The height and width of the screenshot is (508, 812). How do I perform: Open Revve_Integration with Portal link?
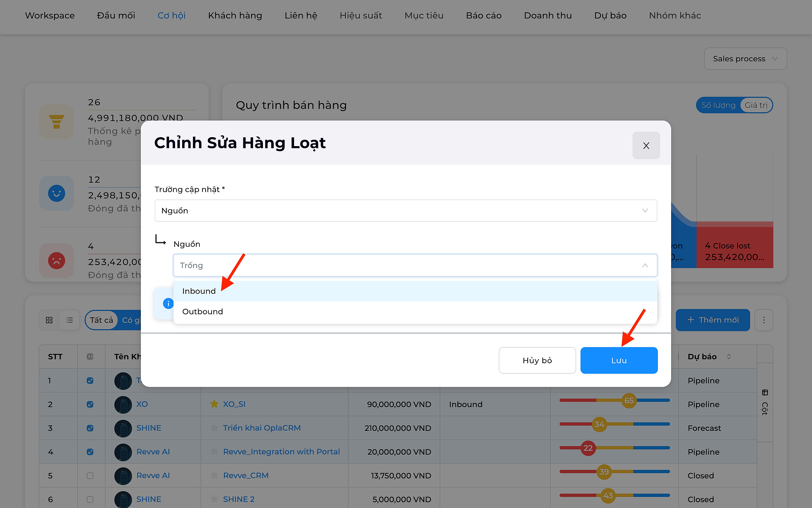[281, 452]
